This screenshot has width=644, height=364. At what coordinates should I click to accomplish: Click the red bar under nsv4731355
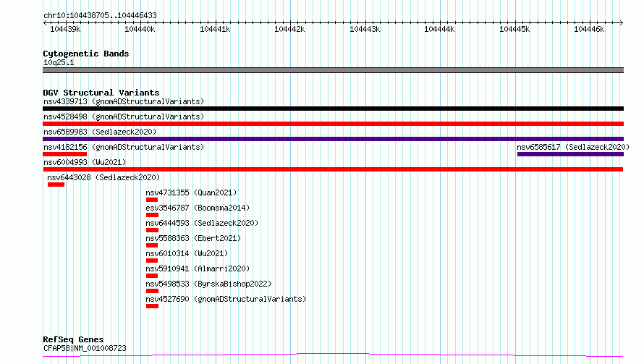click(152, 200)
